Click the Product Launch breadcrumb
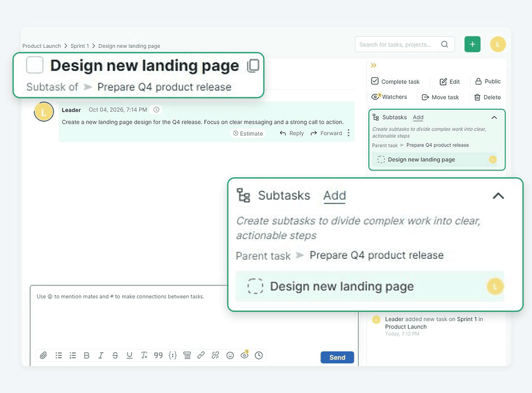Screen dimensions: 532x393 (x=42, y=46)
